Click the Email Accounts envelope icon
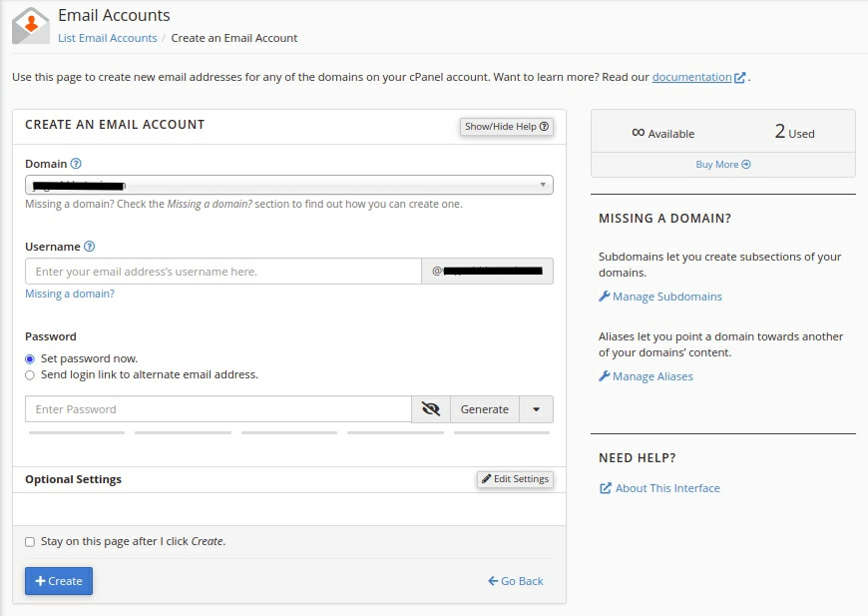This screenshot has width=868, height=616. click(31, 26)
